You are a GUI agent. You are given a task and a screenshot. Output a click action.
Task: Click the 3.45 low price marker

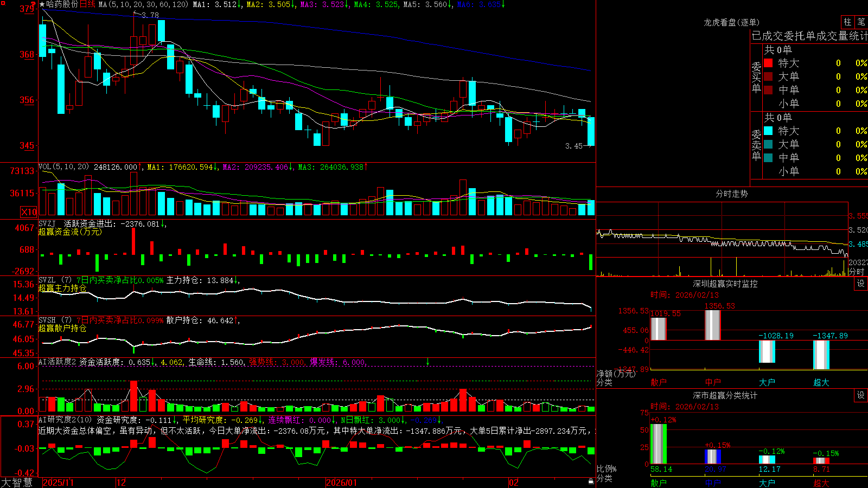[x=573, y=146]
